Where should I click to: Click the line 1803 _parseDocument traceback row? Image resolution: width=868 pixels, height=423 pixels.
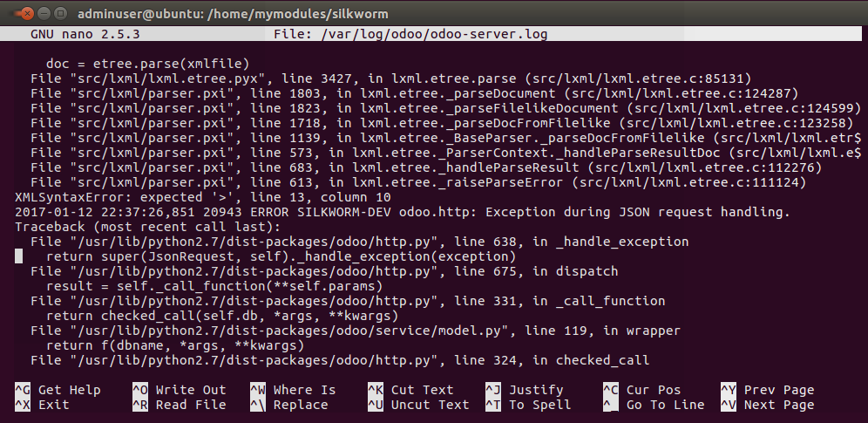point(414,93)
